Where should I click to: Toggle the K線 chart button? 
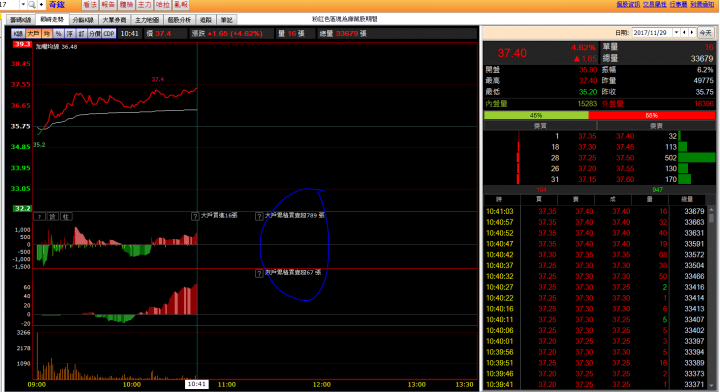pyautogui.click(x=18, y=34)
